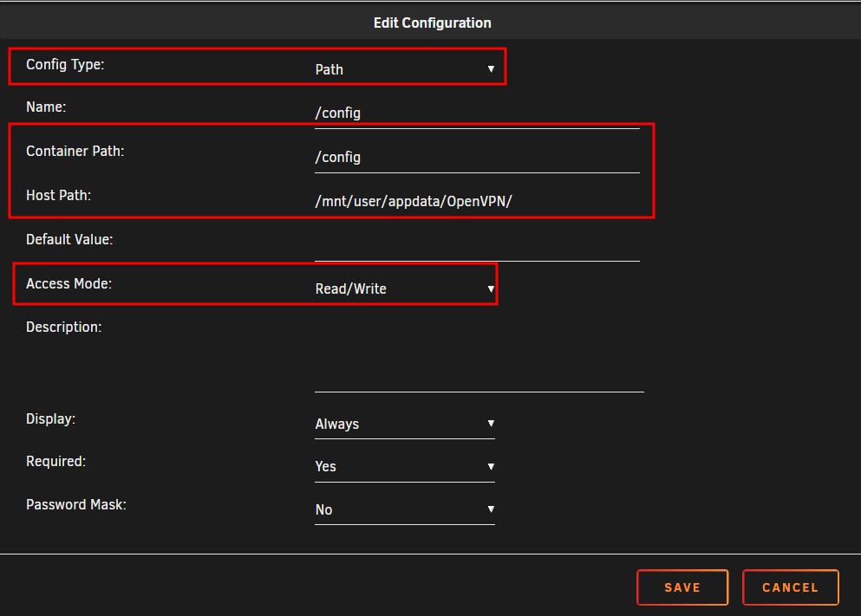This screenshot has height=616, width=861.
Task: Click the Name input field
Action: click(x=477, y=113)
